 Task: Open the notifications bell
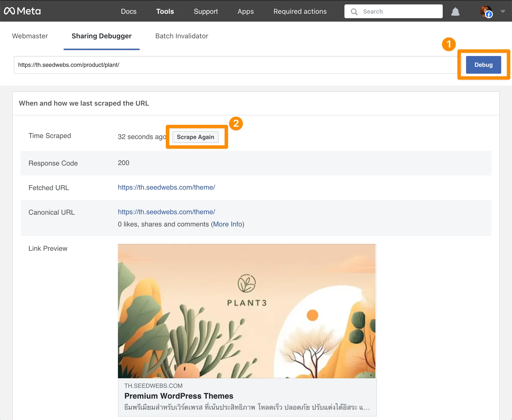pyautogui.click(x=455, y=12)
